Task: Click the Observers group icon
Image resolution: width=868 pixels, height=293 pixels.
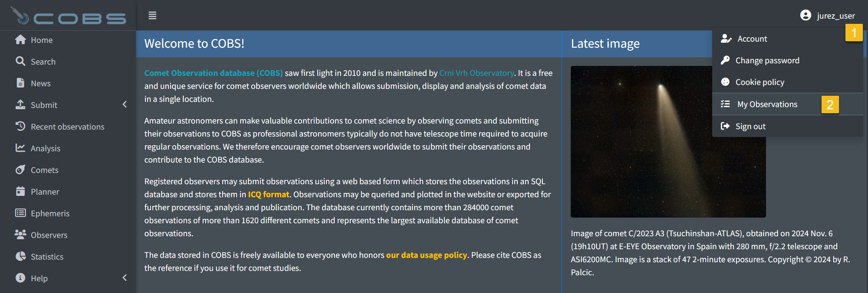Action: [20, 234]
